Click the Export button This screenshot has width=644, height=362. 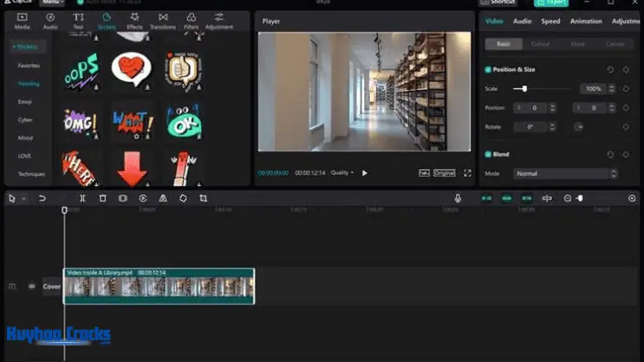[550, 3]
